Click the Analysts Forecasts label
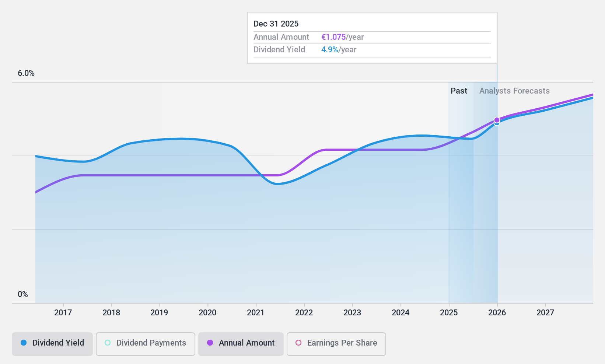 point(514,91)
